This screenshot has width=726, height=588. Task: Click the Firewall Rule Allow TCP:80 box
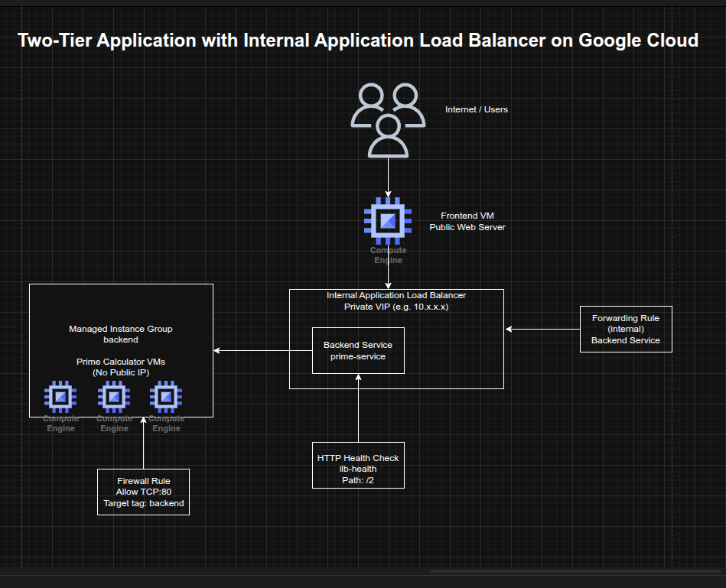click(x=143, y=492)
